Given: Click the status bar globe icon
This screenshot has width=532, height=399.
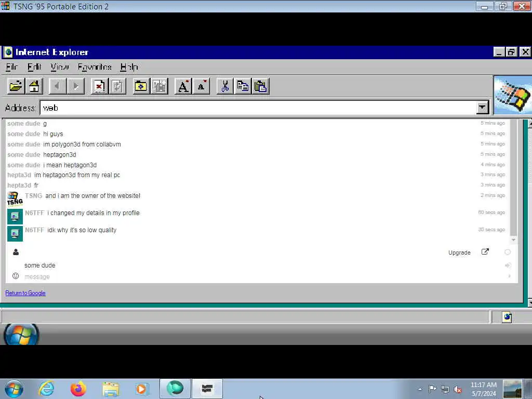Looking at the screenshot, I should [x=507, y=317].
